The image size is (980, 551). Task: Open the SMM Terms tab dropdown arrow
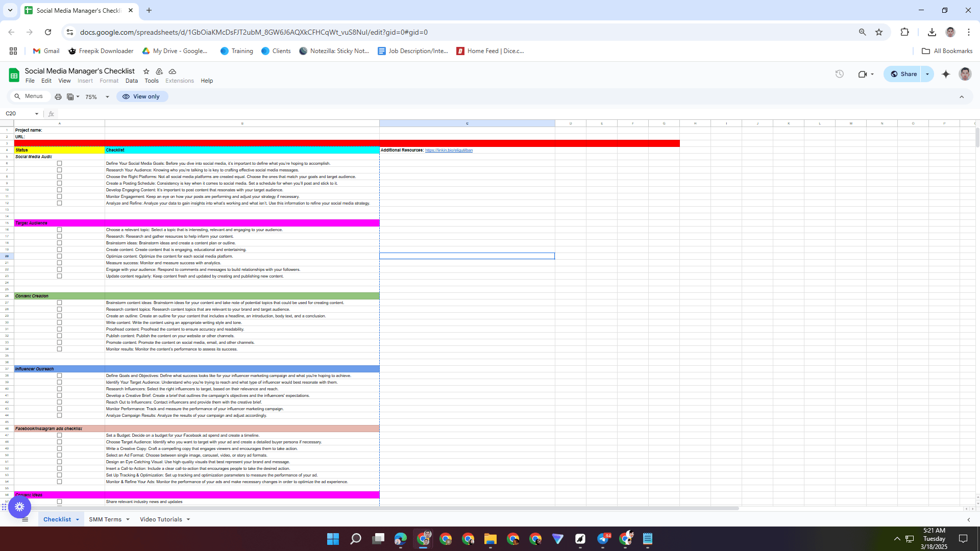pos(128,519)
